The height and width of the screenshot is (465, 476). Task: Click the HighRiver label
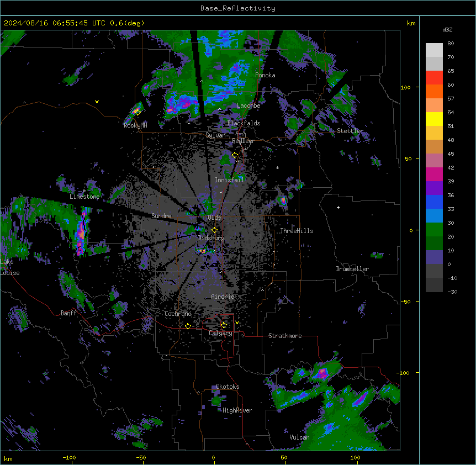tap(237, 410)
